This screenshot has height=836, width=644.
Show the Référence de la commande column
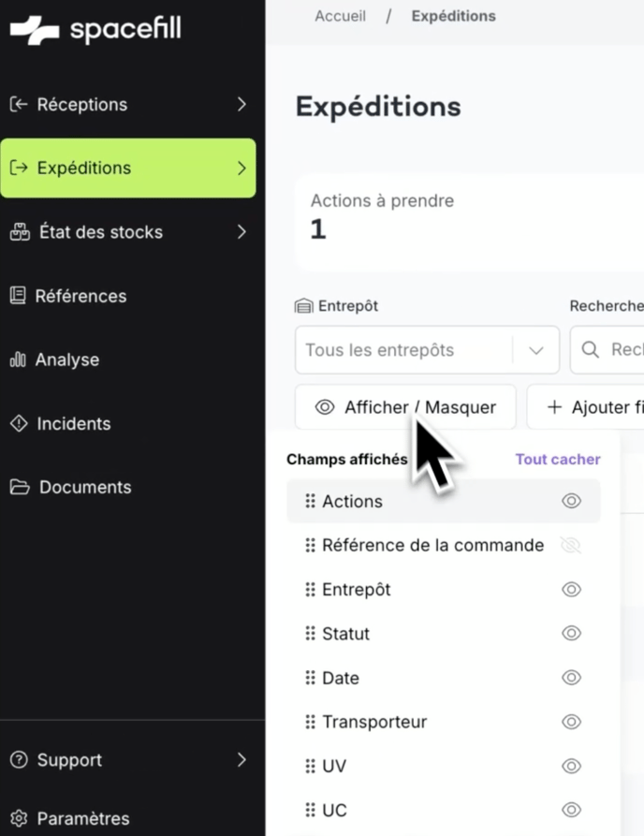[571, 545]
